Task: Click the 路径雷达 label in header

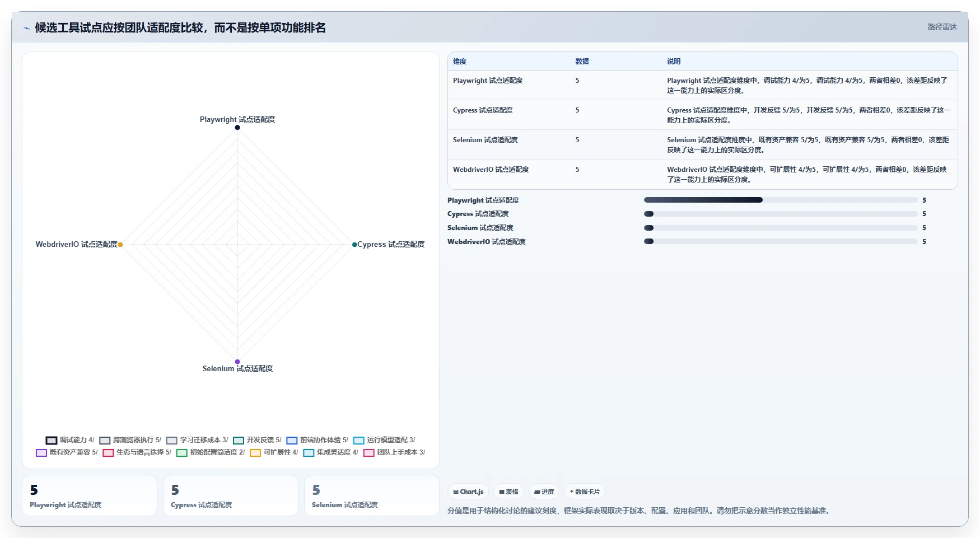Action: 942,27
